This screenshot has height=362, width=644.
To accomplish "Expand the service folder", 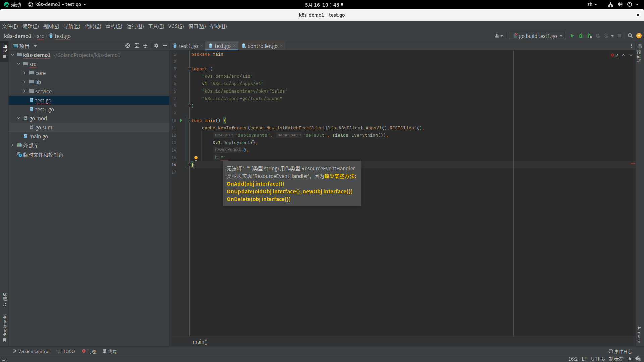I will point(24,91).
